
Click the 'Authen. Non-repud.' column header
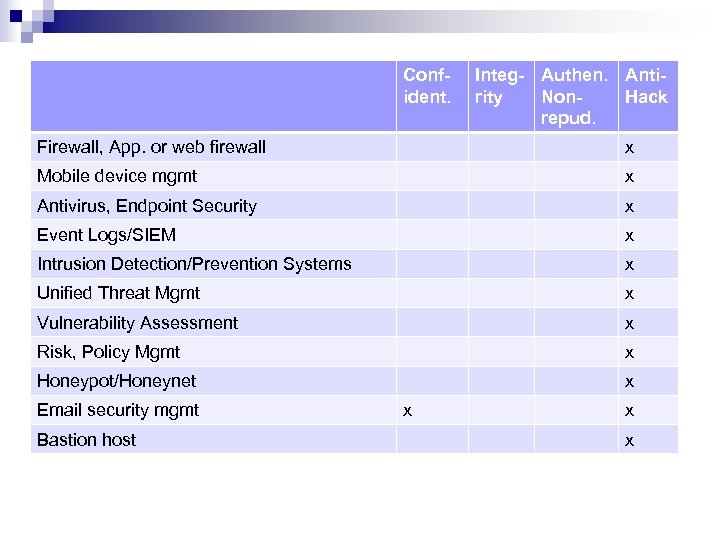(x=573, y=96)
